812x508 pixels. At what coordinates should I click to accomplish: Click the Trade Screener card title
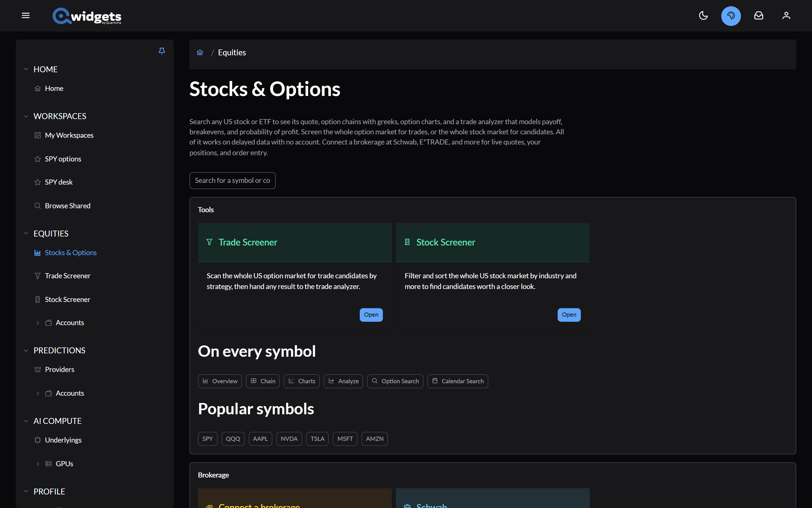[x=248, y=242]
